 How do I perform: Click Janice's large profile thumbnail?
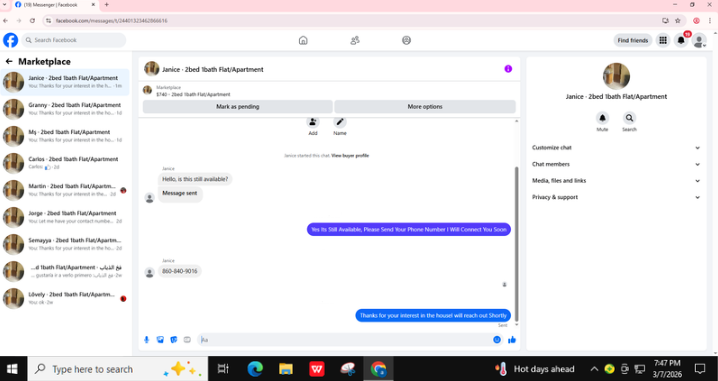coord(616,76)
